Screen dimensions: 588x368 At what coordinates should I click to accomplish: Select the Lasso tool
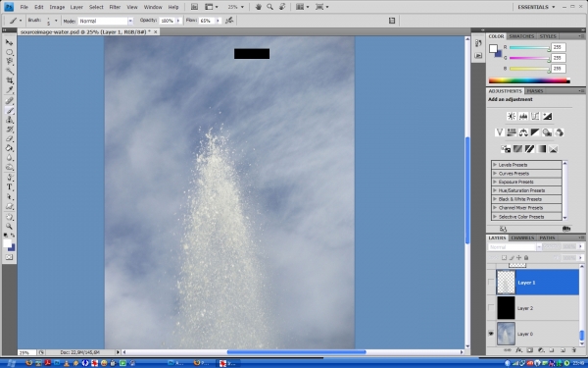[10, 62]
